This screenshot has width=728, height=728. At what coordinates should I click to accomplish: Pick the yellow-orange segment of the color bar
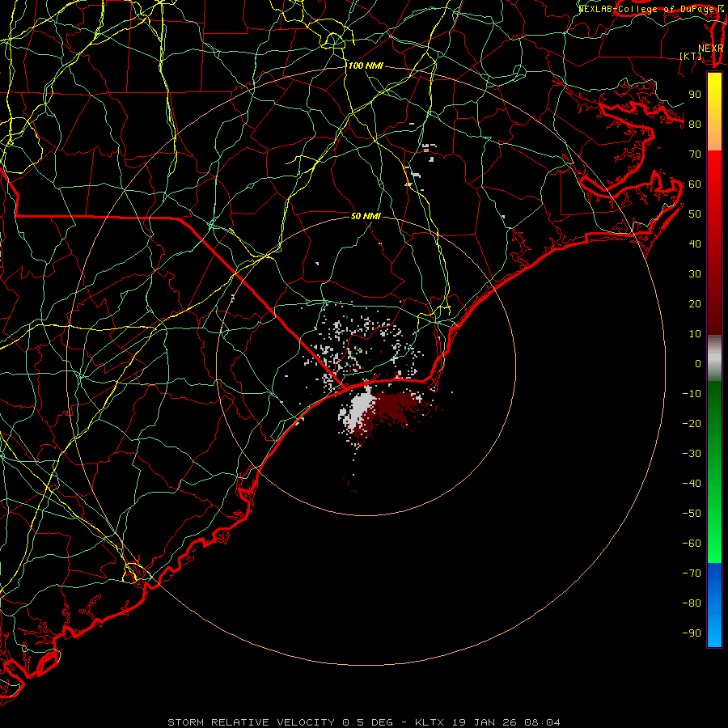pyautogui.click(x=714, y=112)
